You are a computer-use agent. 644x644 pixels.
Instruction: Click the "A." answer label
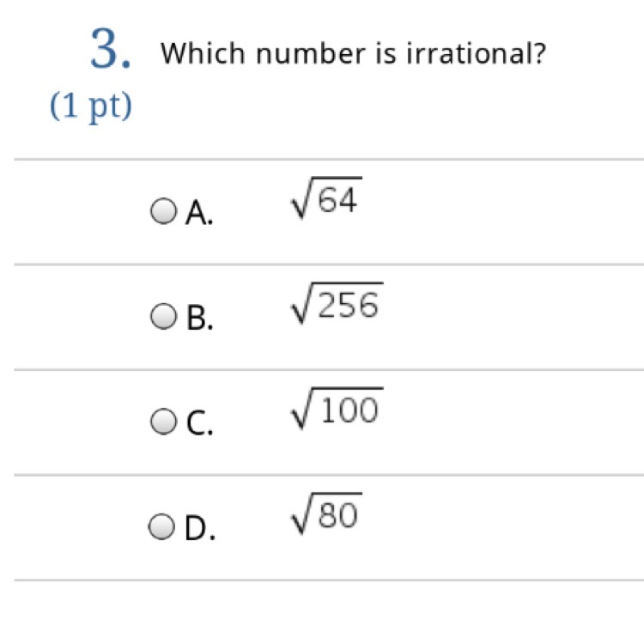pos(199,212)
